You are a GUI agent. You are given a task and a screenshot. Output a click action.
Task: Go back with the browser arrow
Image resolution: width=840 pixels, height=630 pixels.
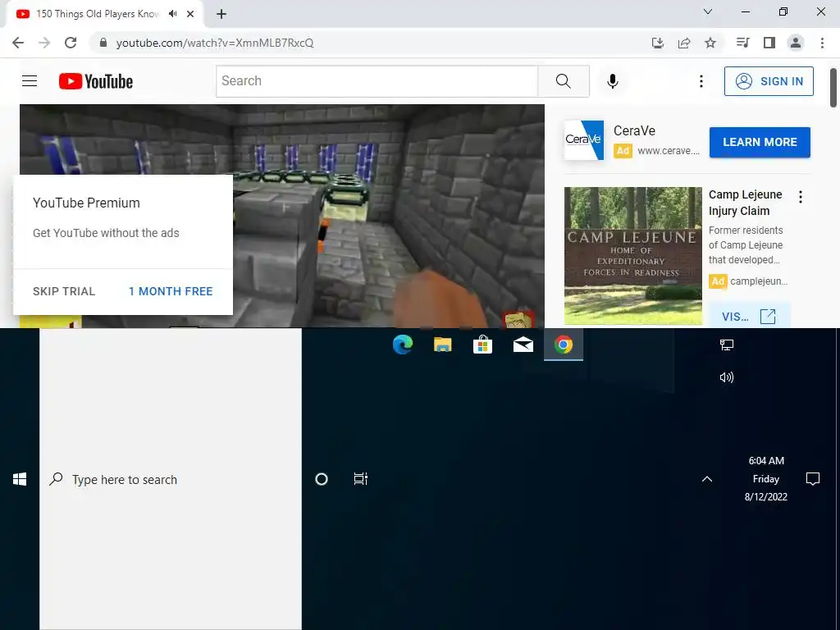click(x=18, y=43)
